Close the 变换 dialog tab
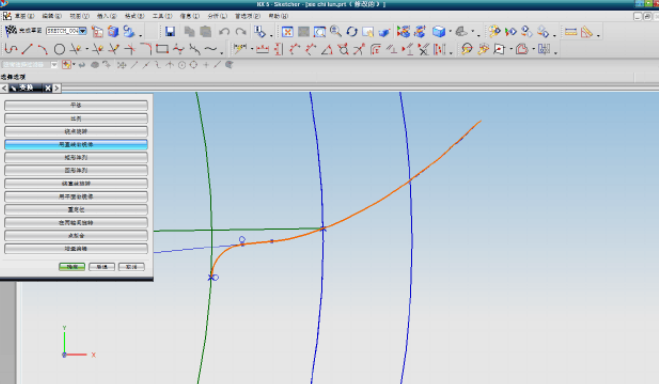659x384 pixels. point(48,88)
